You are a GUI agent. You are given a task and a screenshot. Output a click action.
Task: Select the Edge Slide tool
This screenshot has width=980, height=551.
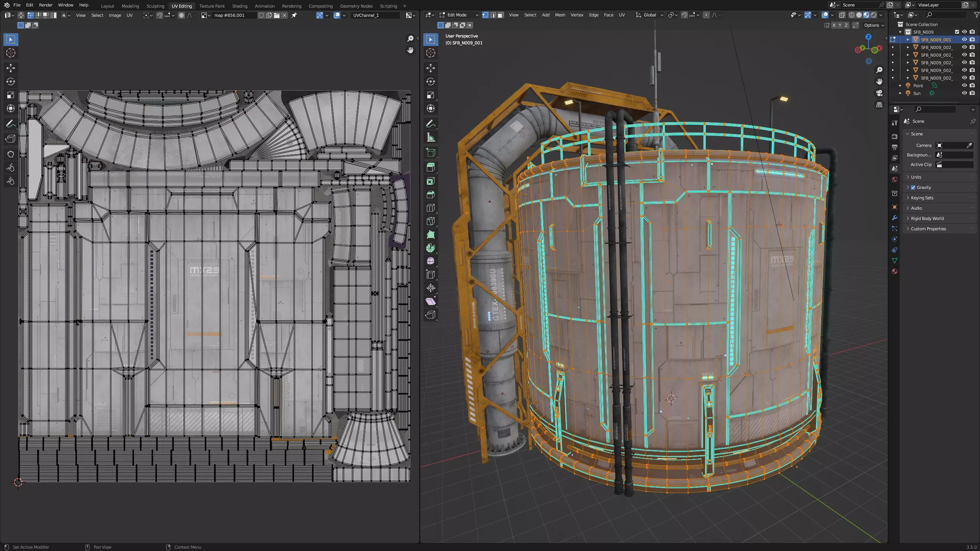click(x=431, y=274)
